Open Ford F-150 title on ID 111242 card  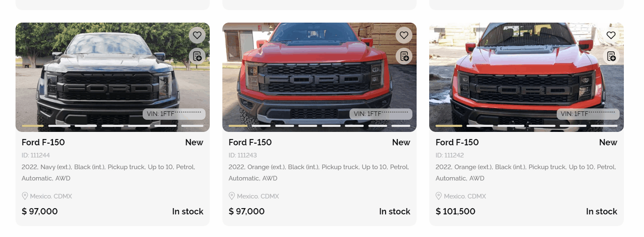coord(457,142)
